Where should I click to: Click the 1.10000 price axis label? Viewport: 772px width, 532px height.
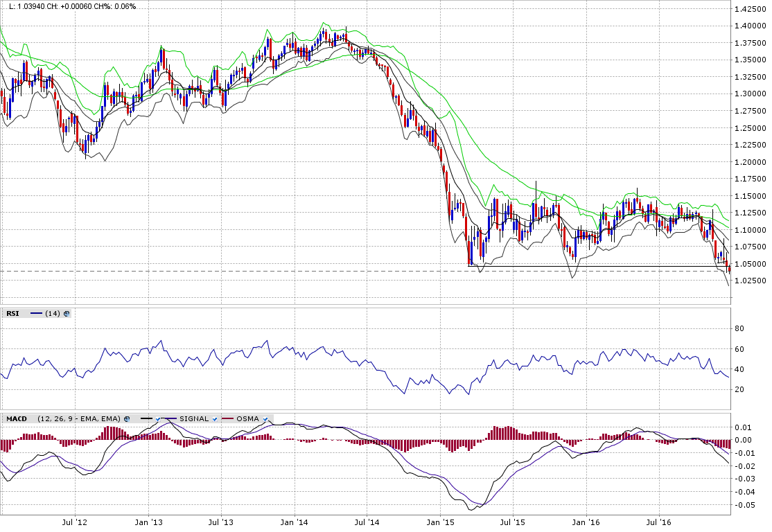(750, 230)
